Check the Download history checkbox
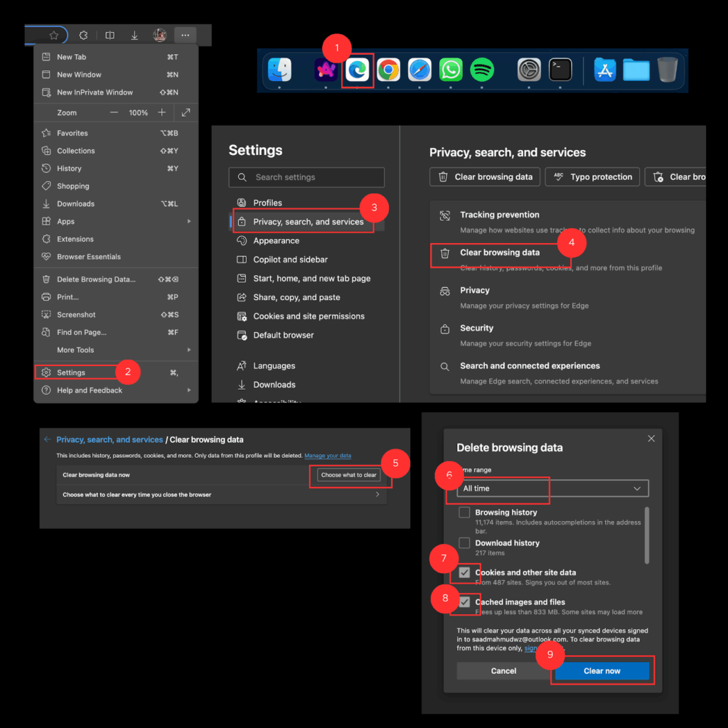This screenshot has width=728, height=728. [x=464, y=543]
